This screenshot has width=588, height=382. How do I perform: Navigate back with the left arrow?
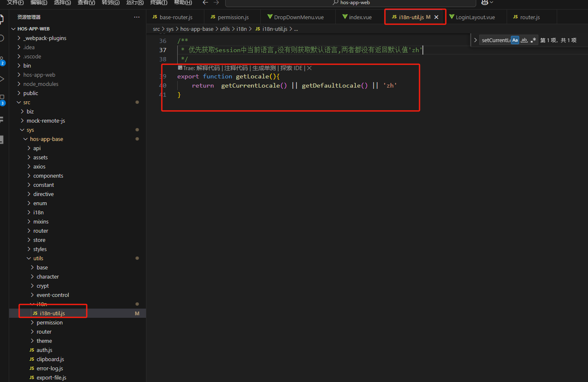(x=205, y=3)
